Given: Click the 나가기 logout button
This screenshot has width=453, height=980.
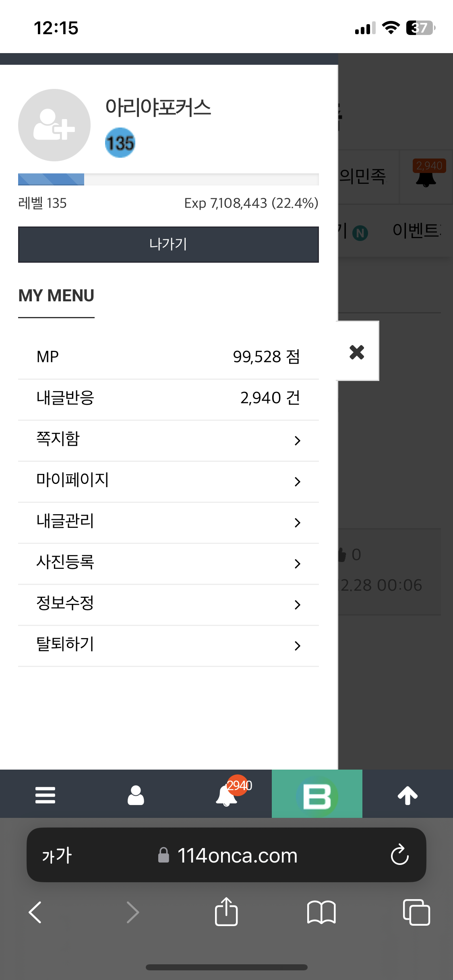Looking at the screenshot, I should (168, 244).
